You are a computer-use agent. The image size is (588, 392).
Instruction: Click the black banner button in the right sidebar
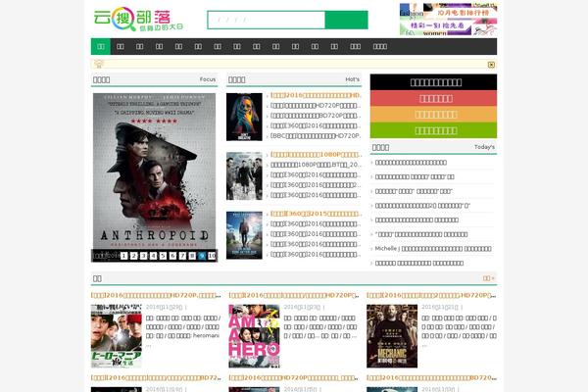point(433,82)
